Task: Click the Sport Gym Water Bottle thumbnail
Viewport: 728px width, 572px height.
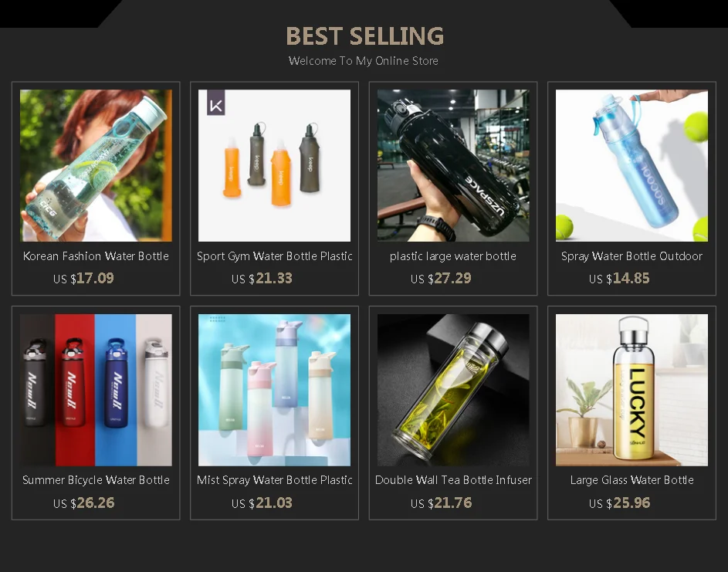Action: [274, 165]
